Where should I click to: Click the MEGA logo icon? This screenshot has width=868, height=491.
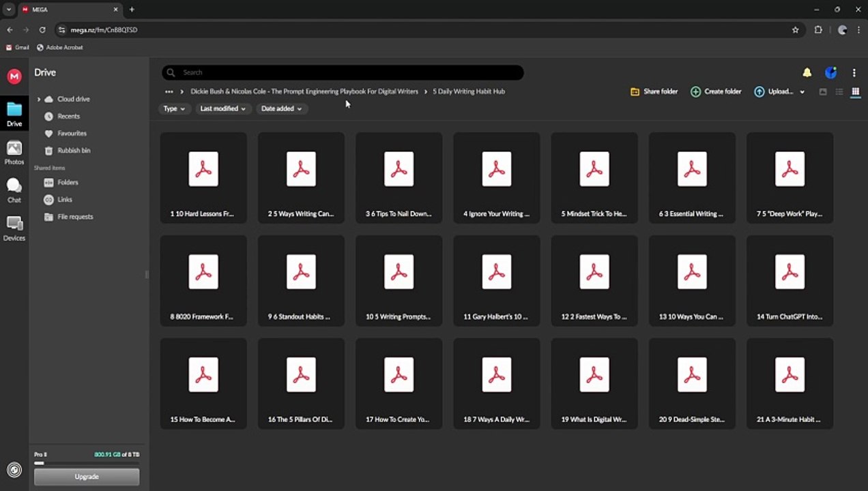14,76
